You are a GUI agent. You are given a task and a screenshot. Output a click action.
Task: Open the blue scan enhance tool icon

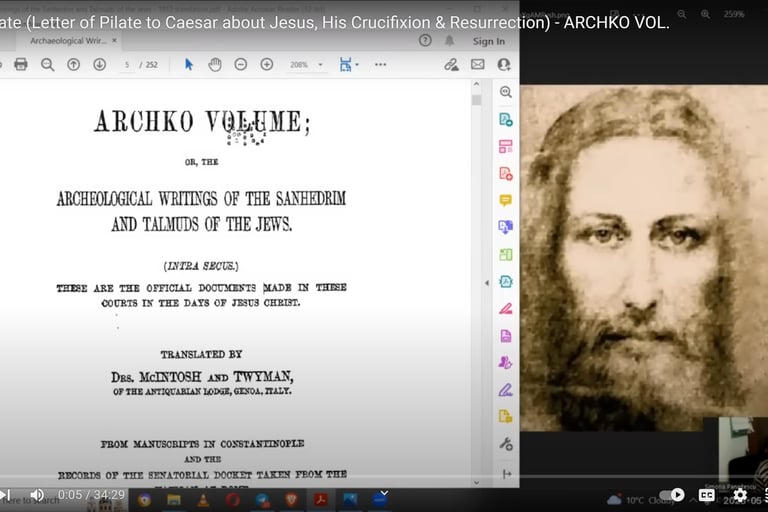tap(505, 281)
